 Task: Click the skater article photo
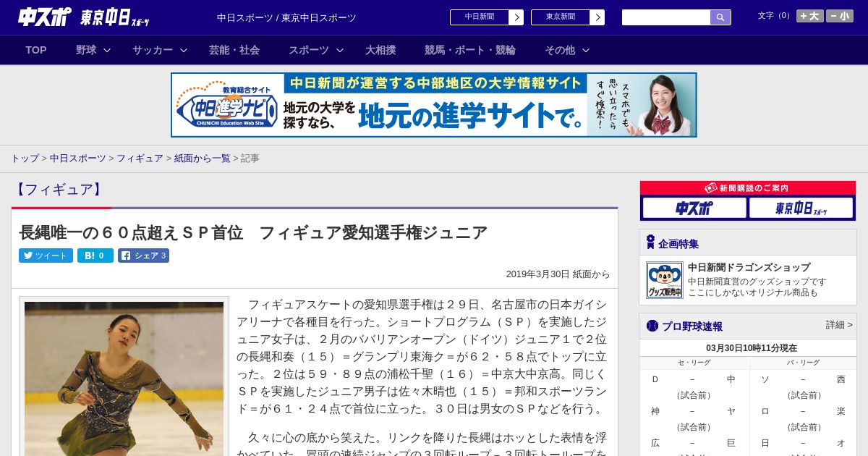[x=124, y=379]
